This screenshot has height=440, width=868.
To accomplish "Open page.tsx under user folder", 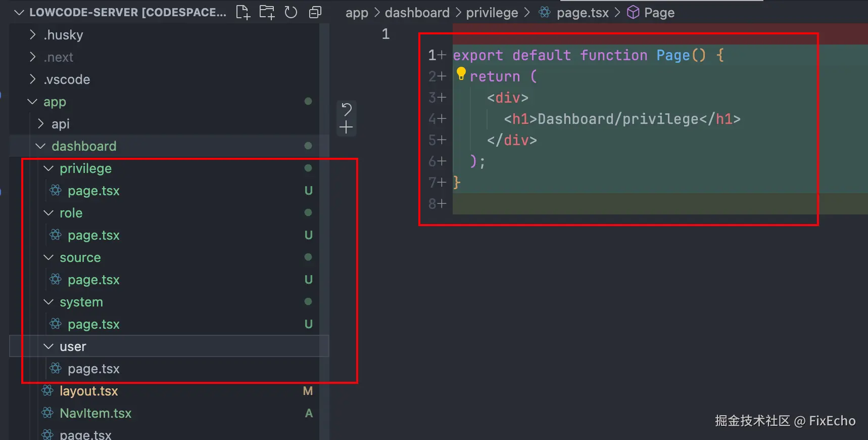I will 93,369.
